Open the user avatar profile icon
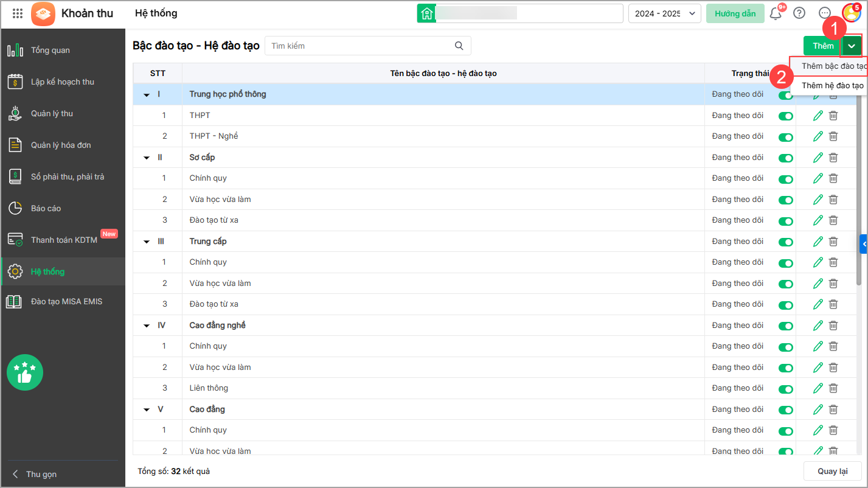Image resolution: width=868 pixels, height=488 pixels. coord(852,13)
